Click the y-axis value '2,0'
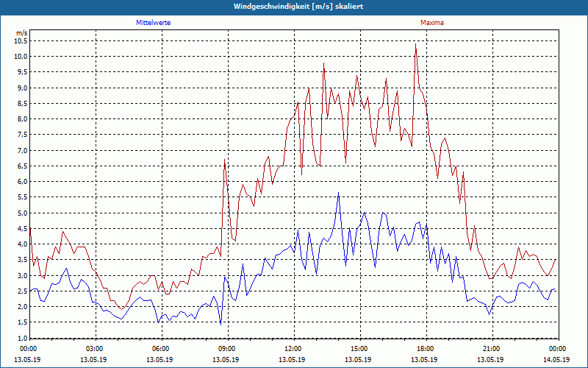 coord(23,306)
